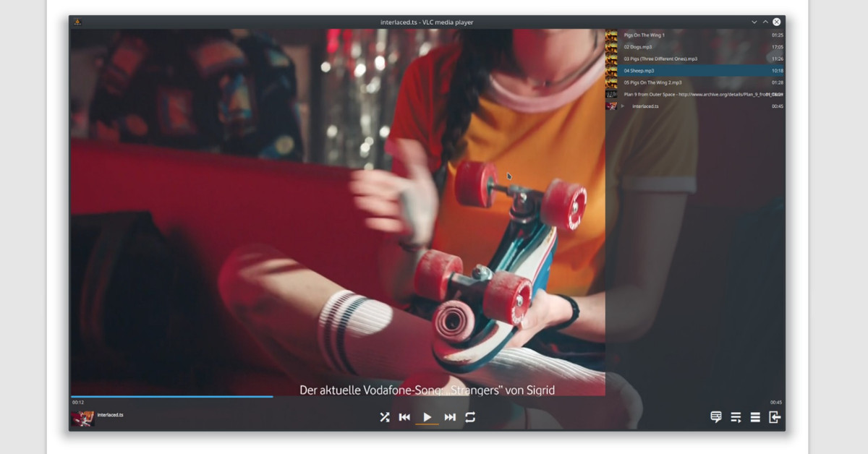Choose '03 Pigs (Three Different Ones).mp3' track
The width and height of the screenshot is (868, 454).
(x=660, y=59)
